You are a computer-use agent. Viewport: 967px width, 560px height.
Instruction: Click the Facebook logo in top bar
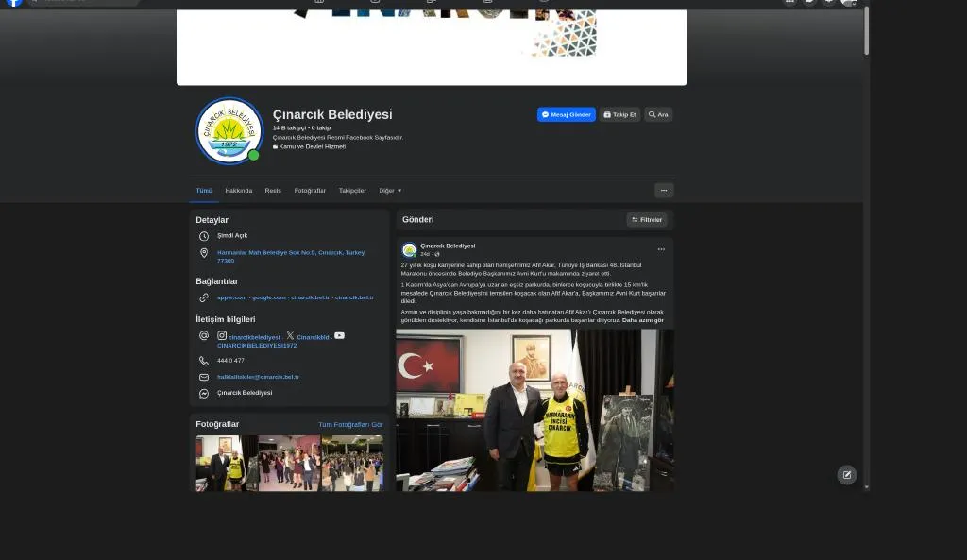(14, 2)
